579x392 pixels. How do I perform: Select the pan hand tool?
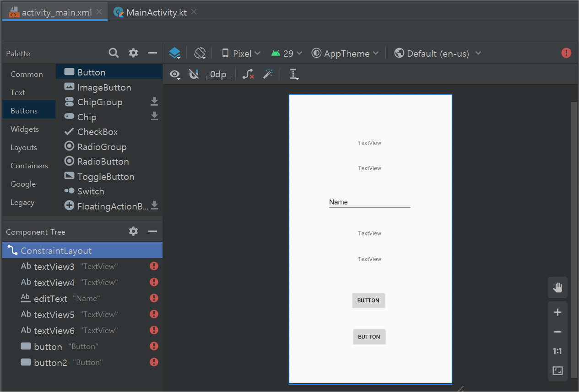(557, 288)
